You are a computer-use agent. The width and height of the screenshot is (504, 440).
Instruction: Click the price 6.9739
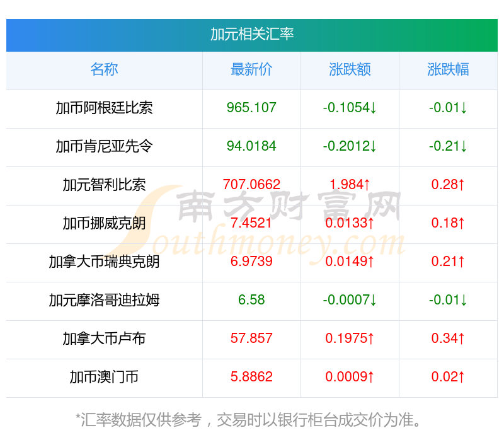click(251, 262)
